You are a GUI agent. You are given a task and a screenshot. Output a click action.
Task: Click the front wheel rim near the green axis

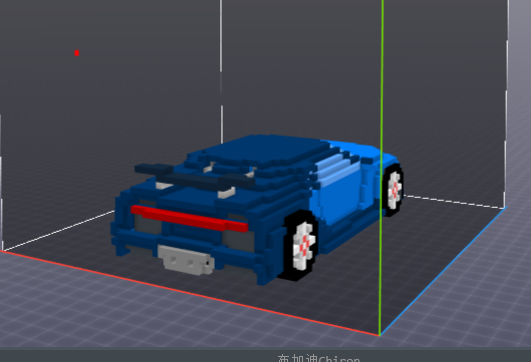pos(394,191)
